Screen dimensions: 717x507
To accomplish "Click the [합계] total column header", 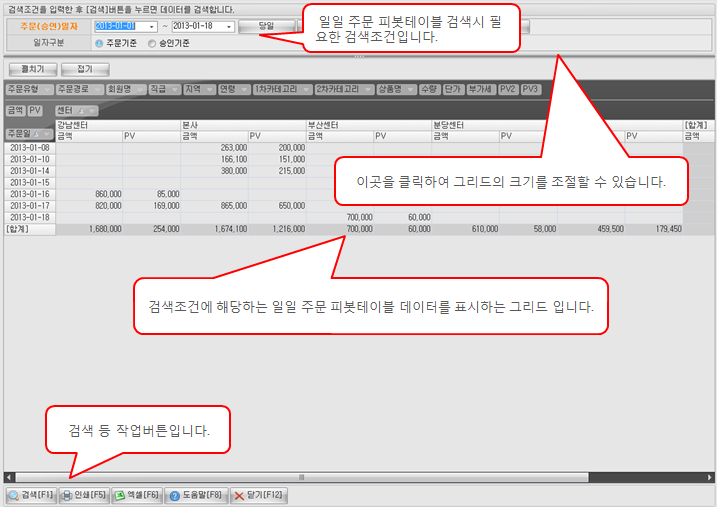I will point(698,125).
